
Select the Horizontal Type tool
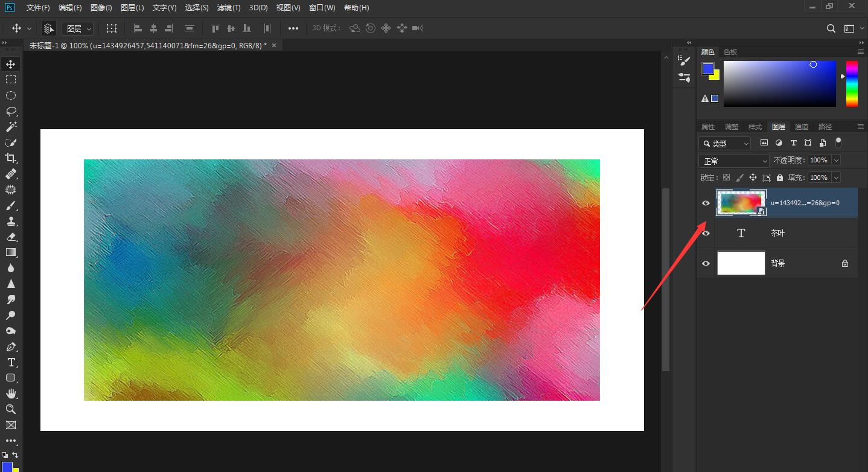tap(11, 362)
